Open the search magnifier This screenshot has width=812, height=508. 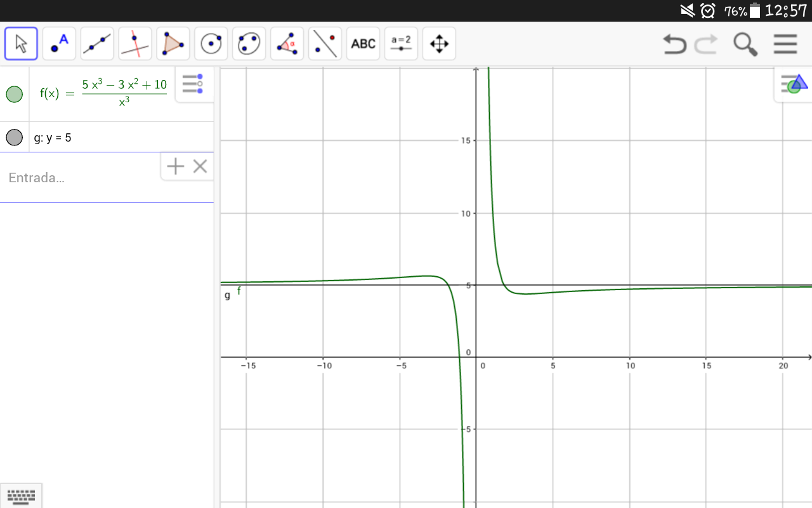[745, 44]
